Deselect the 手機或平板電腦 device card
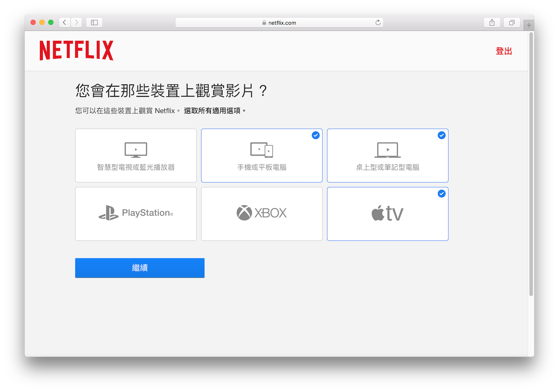 pyautogui.click(x=262, y=156)
